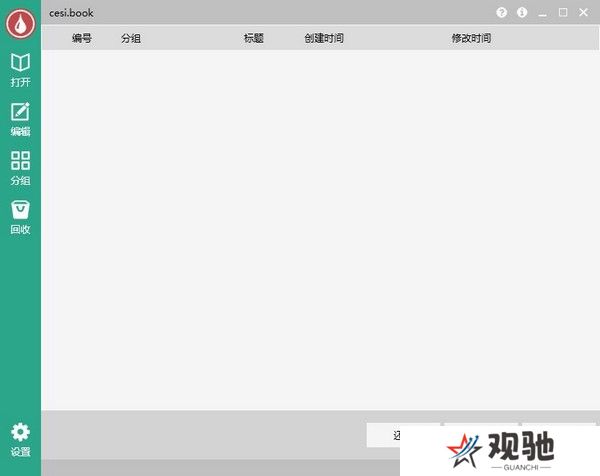600x476 pixels.
Task: Sort by 编号 column header
Action: [82, 38]
